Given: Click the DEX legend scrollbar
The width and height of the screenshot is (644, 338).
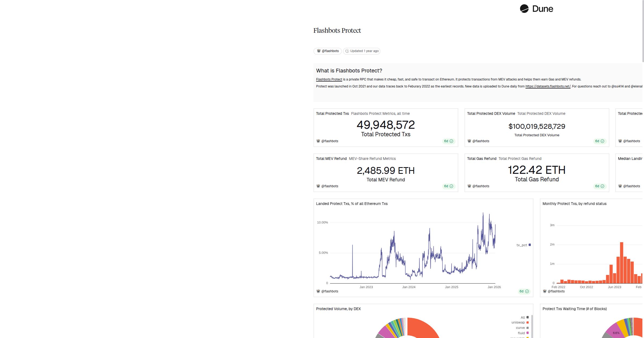Looking at the screenshot, I should [x=532, y=326].
